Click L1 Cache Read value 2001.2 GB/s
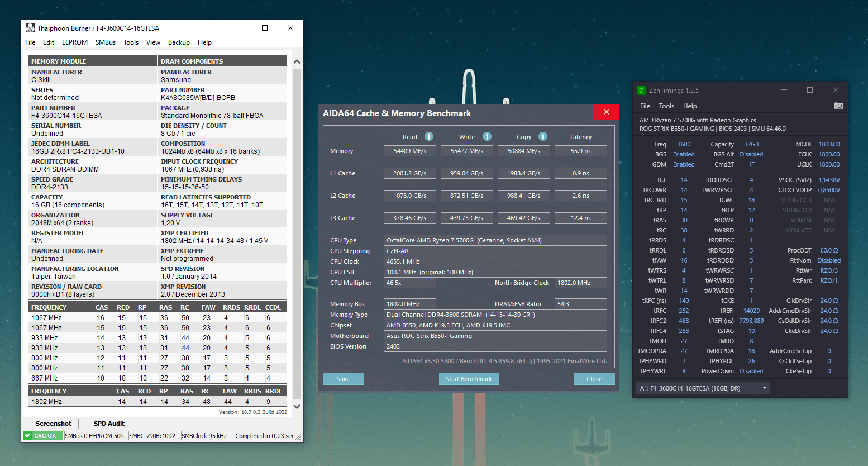 click(x=409, y=173)
